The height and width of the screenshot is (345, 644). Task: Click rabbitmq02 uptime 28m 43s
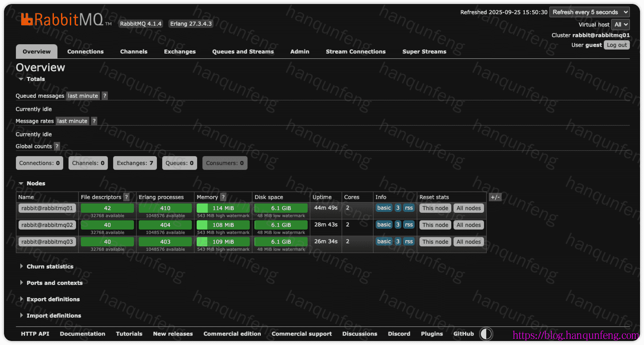click(326, 225)
